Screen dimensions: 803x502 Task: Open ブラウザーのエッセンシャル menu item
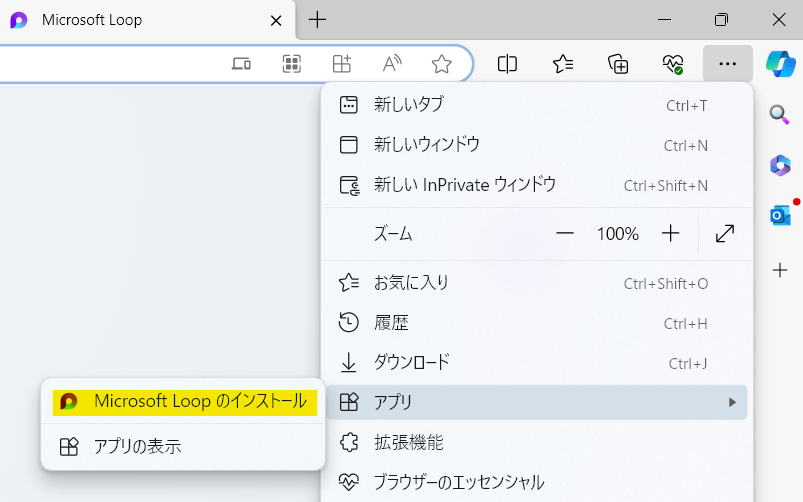pyautogui.click(x=537, y=483)
